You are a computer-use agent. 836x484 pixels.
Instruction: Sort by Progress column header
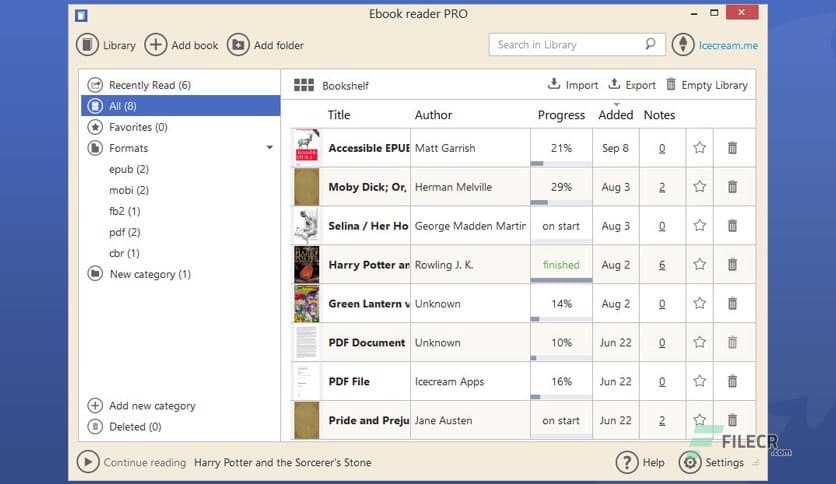coord(561,115)
